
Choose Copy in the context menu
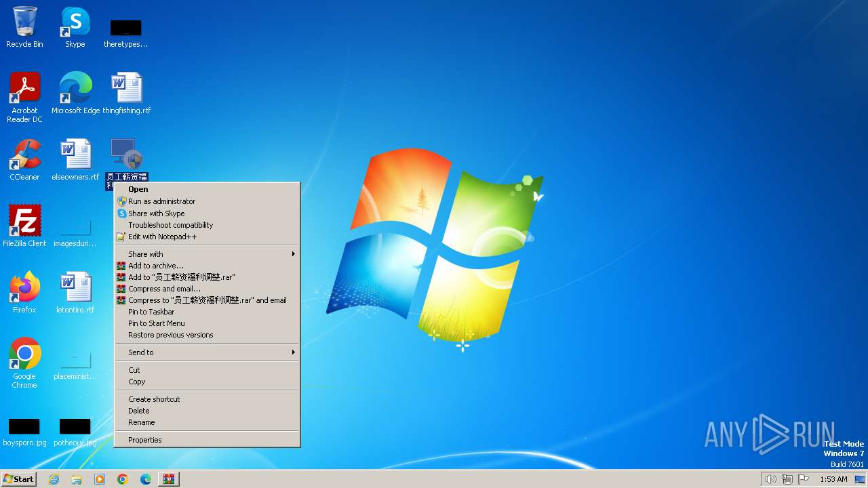(207, 382)
